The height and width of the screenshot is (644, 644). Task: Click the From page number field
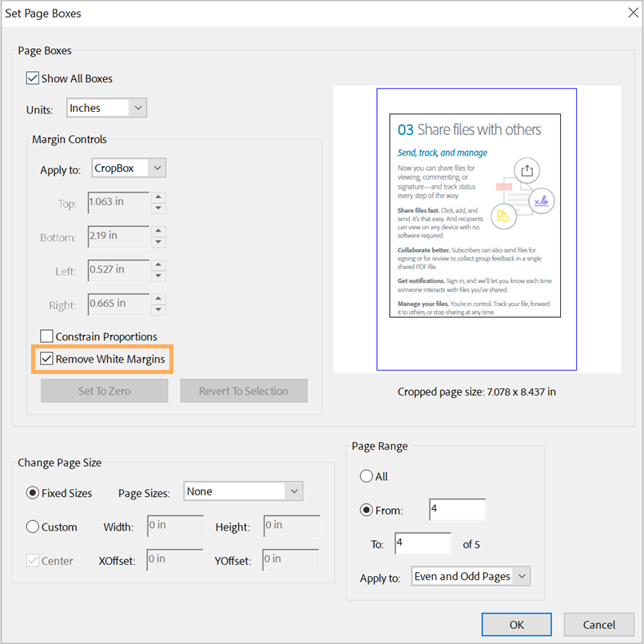tap(457, 509)
